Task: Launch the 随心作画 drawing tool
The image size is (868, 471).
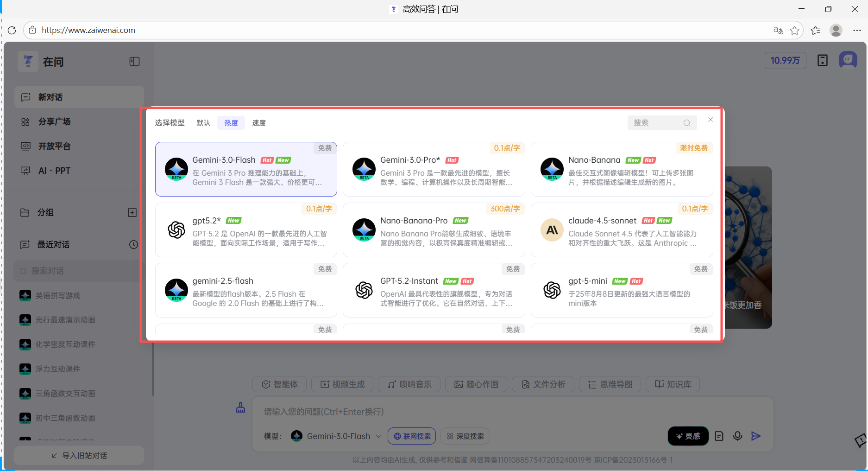Action: point(476,384)
